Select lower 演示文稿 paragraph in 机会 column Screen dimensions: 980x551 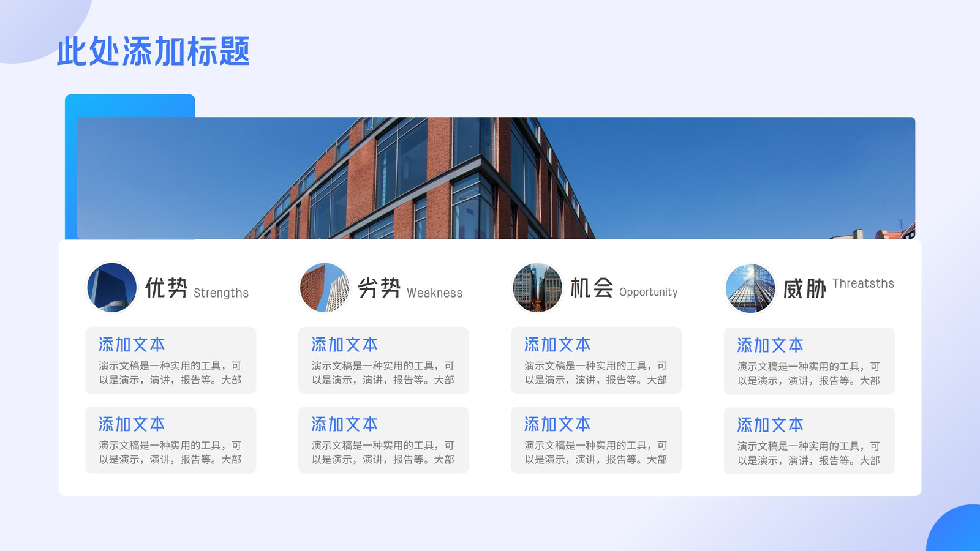596,452
